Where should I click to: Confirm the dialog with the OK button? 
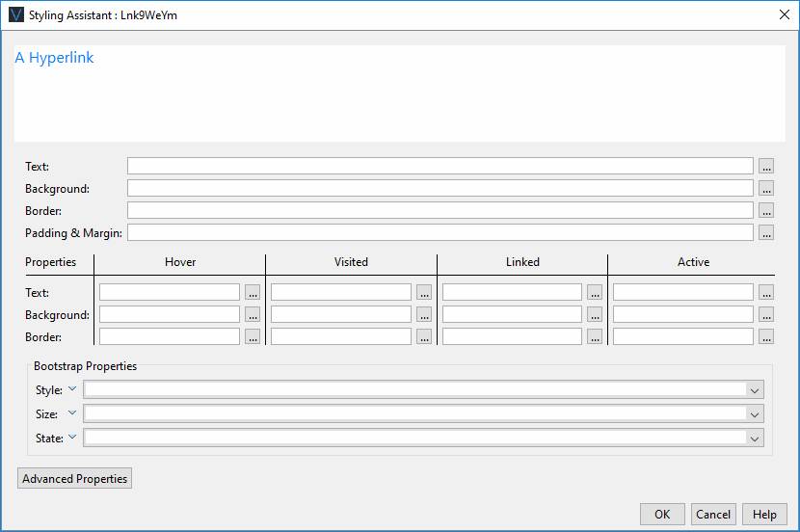[x=662, y=515]
